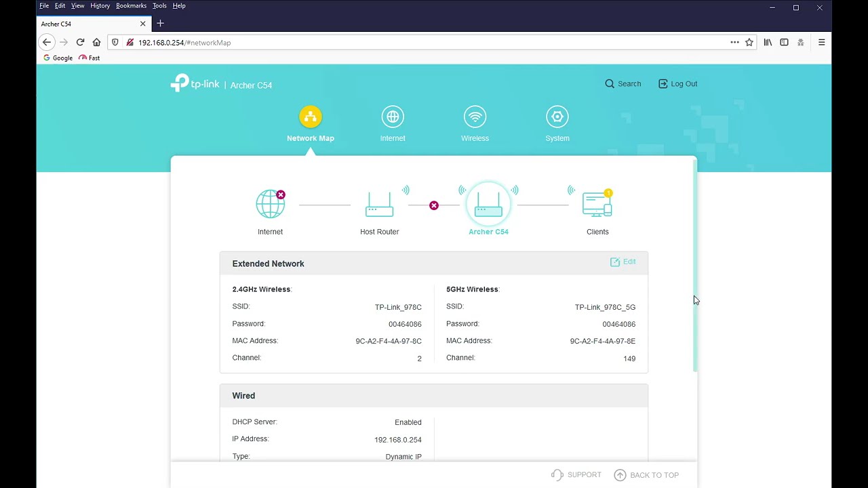The height and width of the screenshot is (488, 868).
Task: Click the wired IP address 192.168.0.254
Action: point(398,440)
